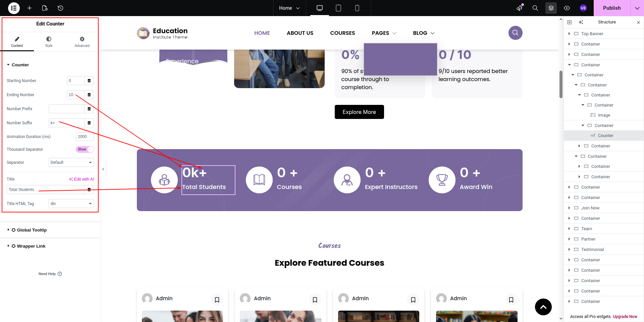Expand the Testimonial item in Structure

click(x=569, y=250)
